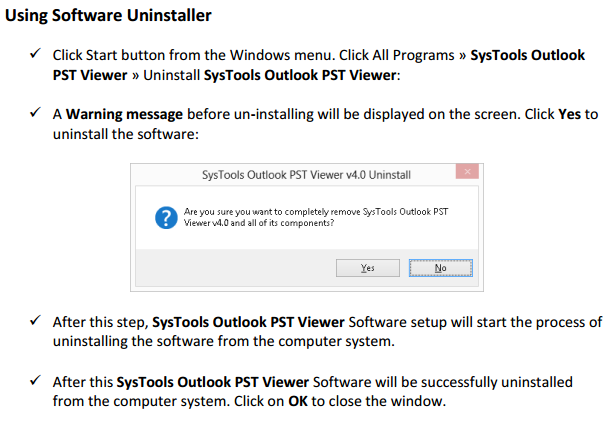
Task: Click the 'Using Software Uninstaller' heading
Action: [x=108, y=15]
